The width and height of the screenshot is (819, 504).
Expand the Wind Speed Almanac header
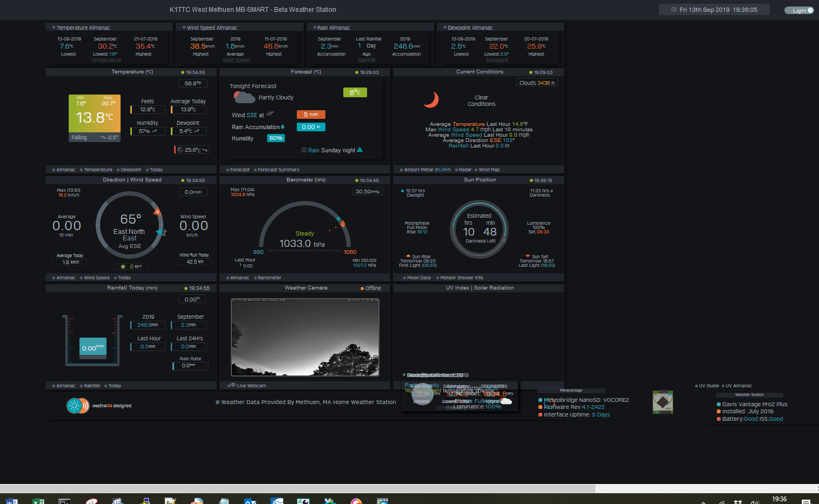click(x=212, y=28)
